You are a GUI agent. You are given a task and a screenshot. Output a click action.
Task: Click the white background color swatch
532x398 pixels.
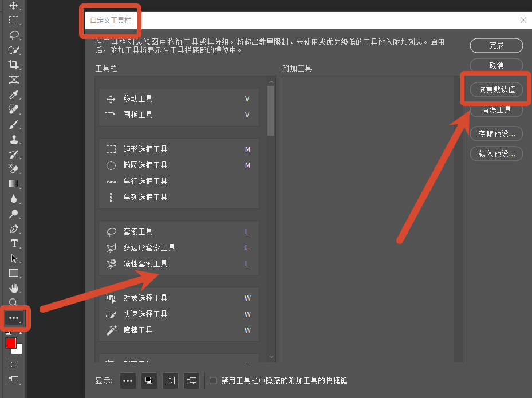point(19,350)
